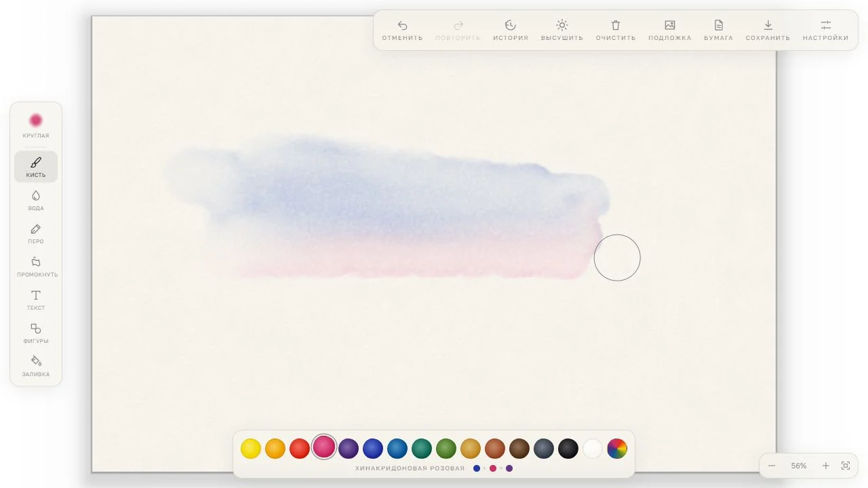Image resolution: width=868 pixels, height=488 pixels.
Task: Save the painting with Сохранить
Action: [768, 30]
